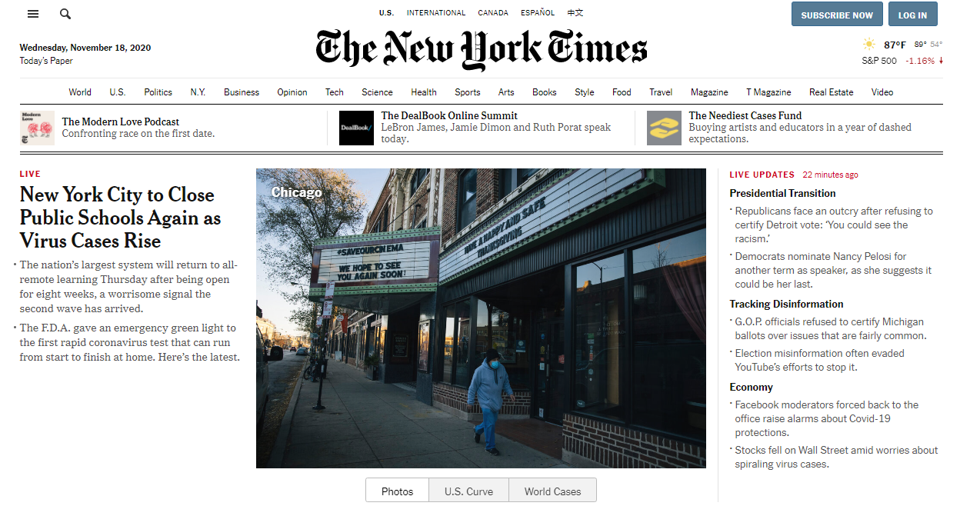Open the Presidential Transition heading
The image size is (980, 506).
(782, 193)
